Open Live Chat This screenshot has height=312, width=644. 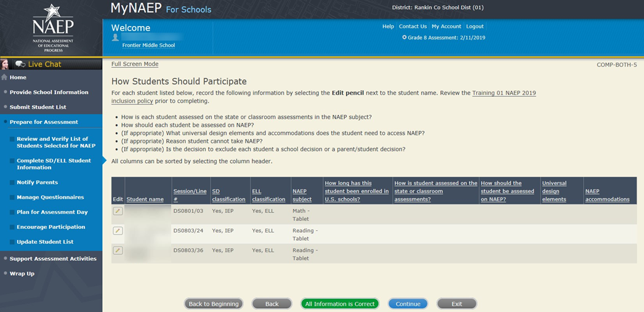(44, 64)
